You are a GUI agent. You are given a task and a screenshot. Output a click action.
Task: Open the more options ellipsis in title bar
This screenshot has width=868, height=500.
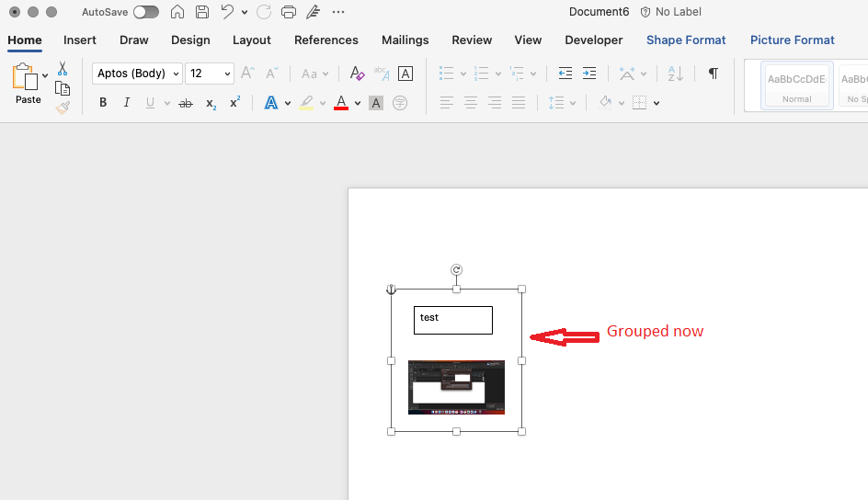[x=338, y=12]
